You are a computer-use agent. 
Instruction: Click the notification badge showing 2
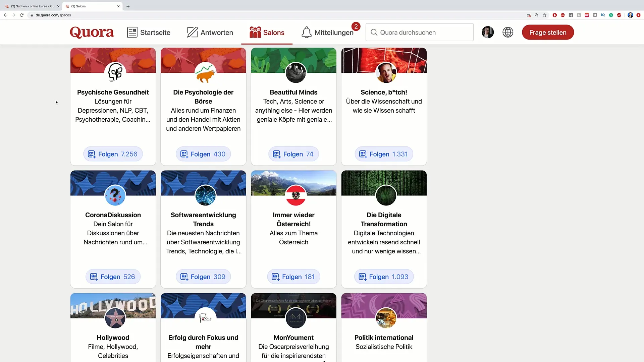[x=356, y=26]
